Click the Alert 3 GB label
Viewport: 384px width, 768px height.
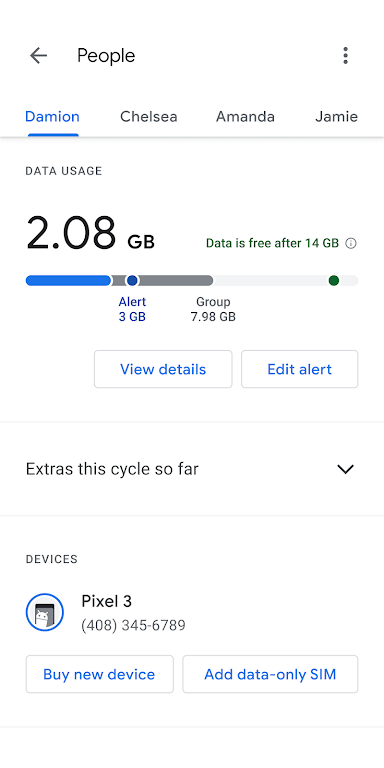pos(132,310)
